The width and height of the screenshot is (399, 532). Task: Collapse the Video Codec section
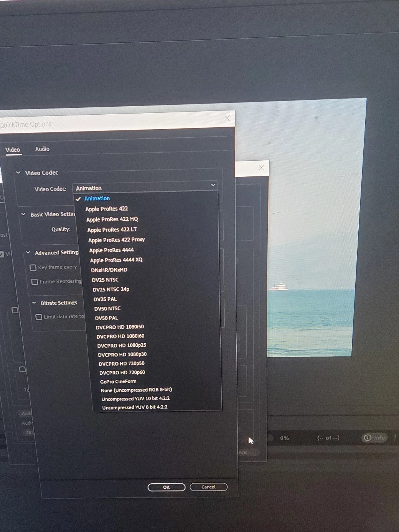(18, 173)
